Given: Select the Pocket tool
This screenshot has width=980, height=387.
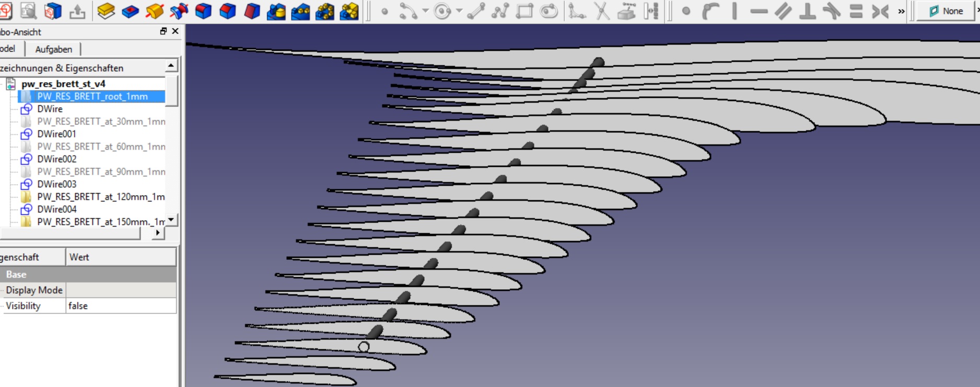Looking at the screenshot, I should coord(130,11).
